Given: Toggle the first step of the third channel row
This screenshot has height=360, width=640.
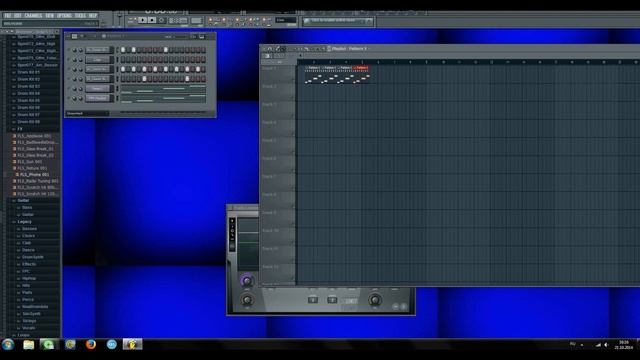Looking at the screenshot, I should (123, 69).
